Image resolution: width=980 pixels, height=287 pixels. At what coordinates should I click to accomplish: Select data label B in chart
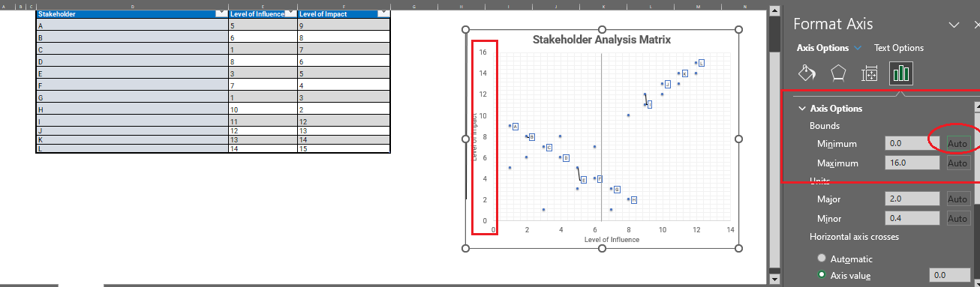tap(532, 137)
